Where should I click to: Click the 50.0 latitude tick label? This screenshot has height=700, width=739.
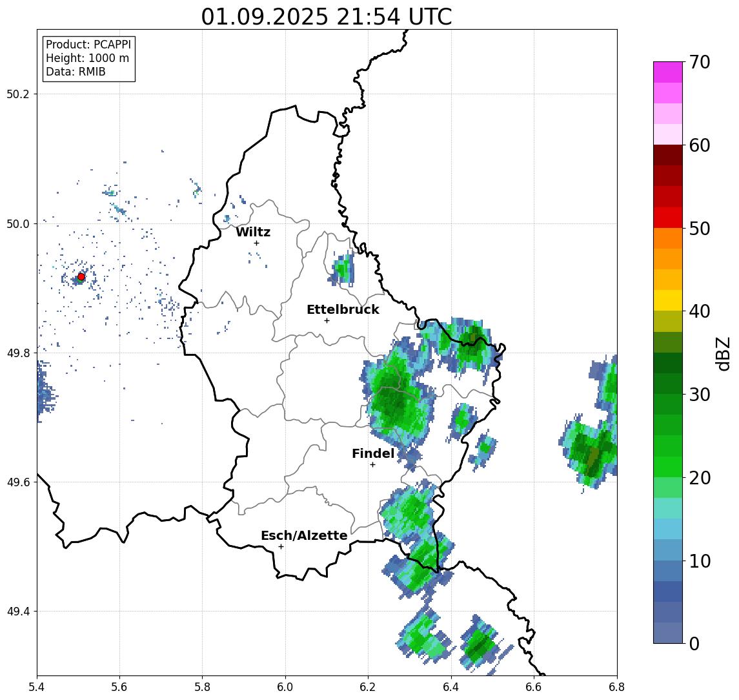(x=18, y=223)
